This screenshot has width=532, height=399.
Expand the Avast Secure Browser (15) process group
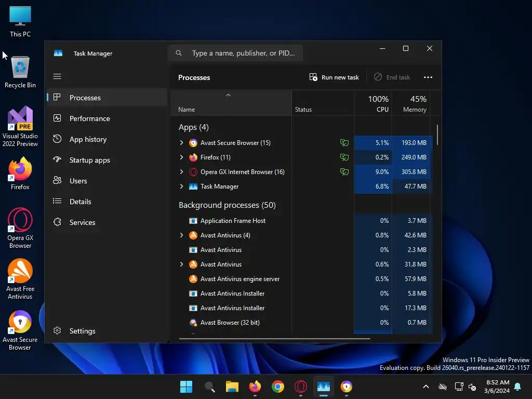click(x=181, y=143)
